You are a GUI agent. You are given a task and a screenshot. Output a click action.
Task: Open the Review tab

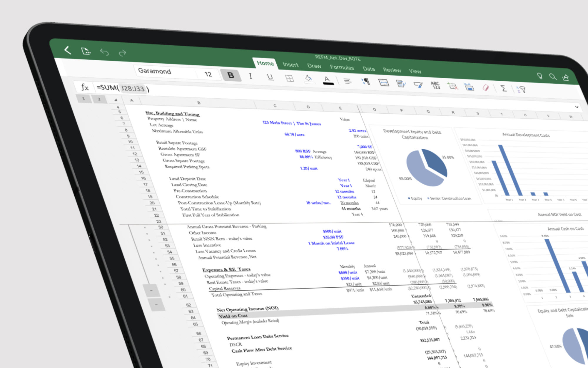[392, 70]
